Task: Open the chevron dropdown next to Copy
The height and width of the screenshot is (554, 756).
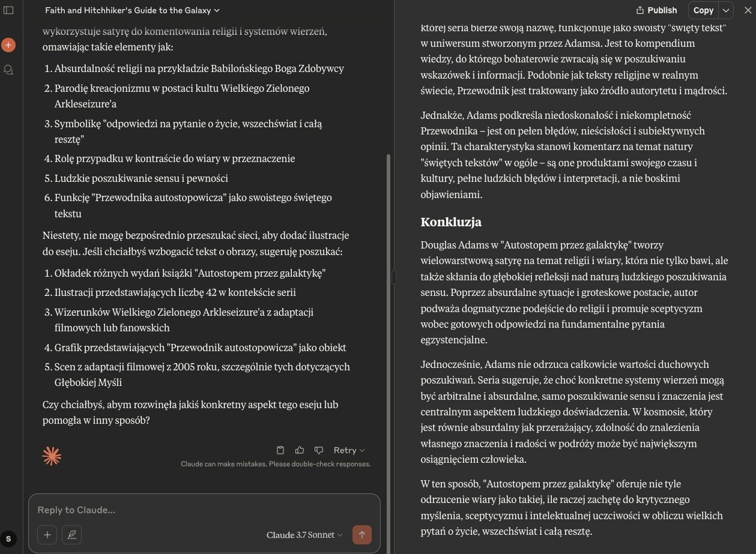Action: [x=726, y=10]
